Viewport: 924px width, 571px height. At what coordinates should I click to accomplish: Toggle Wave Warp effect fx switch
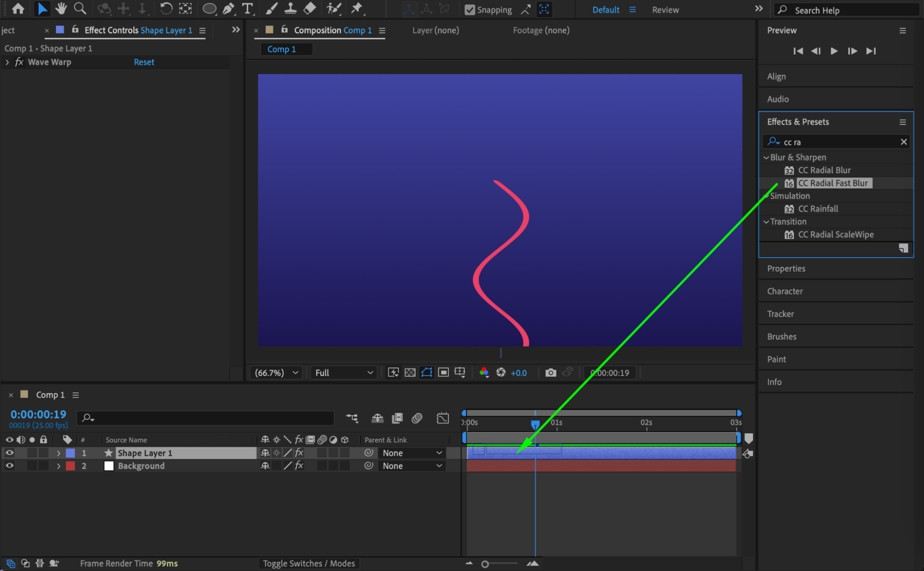click(19, 62)
